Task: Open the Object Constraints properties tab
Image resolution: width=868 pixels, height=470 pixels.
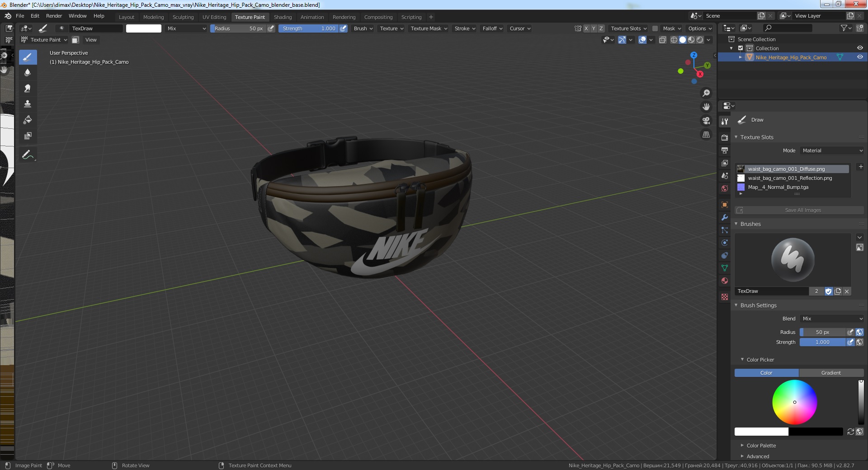Action: tap(725, 255)
